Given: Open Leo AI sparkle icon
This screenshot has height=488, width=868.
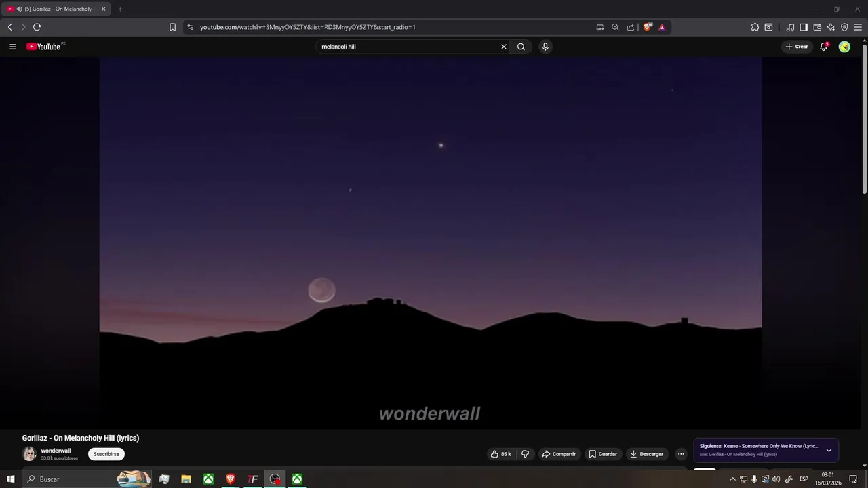Looking at the screenshot, I should [831, 27].
